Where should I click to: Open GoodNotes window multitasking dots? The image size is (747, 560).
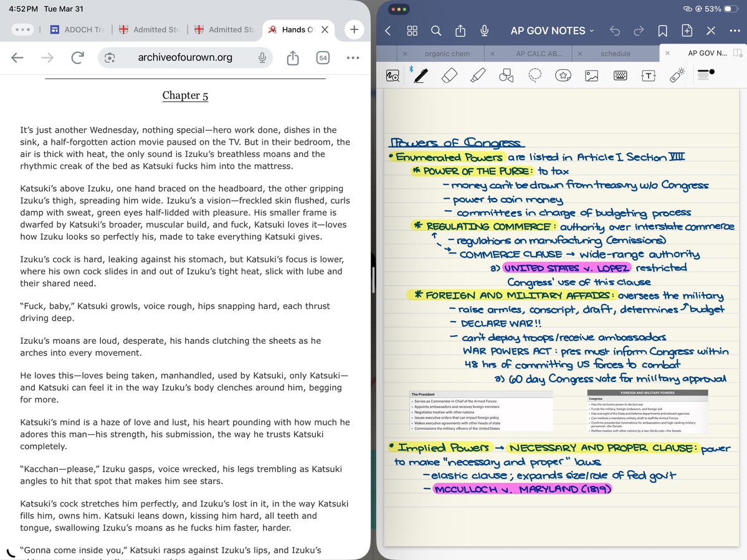(x=398, y=9)
